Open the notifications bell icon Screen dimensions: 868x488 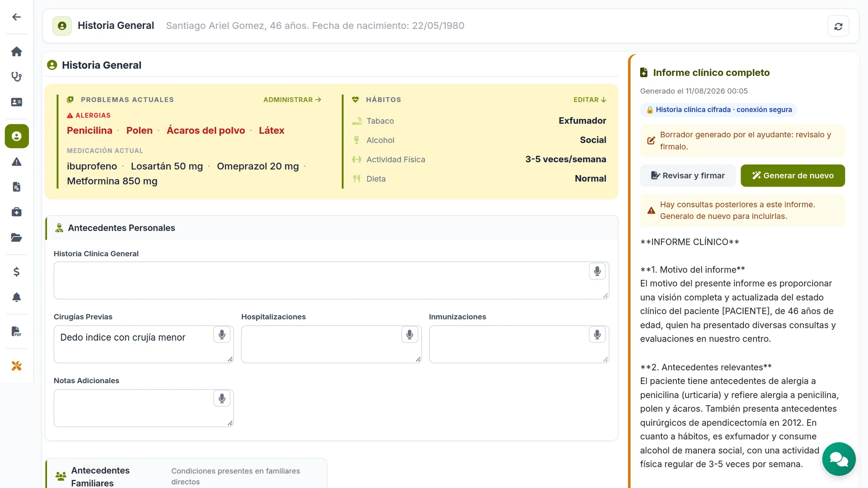click(17, 297)
